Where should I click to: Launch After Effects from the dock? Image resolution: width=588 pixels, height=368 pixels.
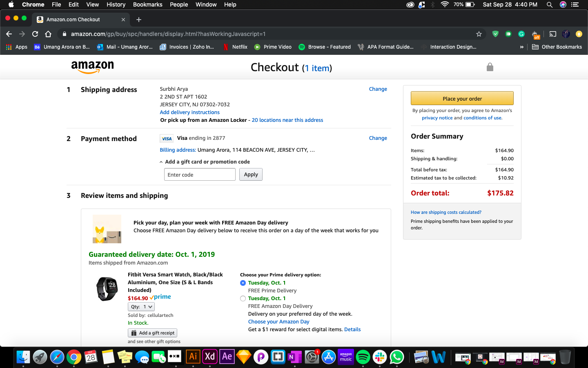[227, 357]
